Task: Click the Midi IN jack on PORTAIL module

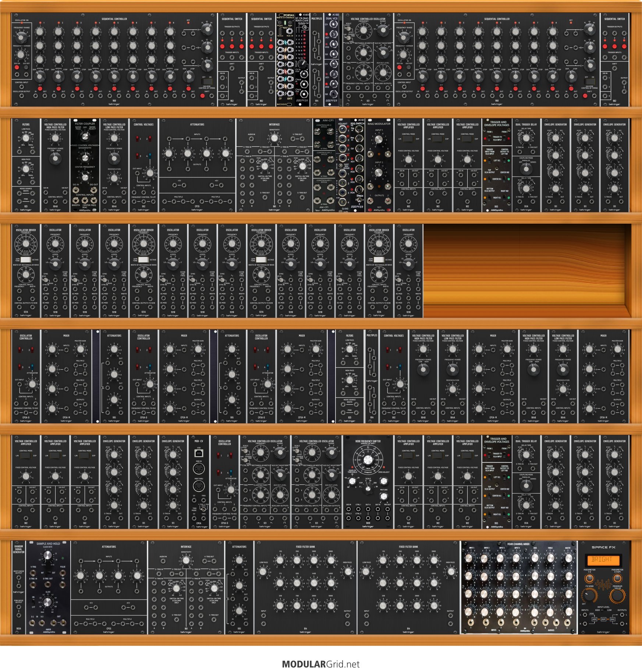Action: point(290,31)
